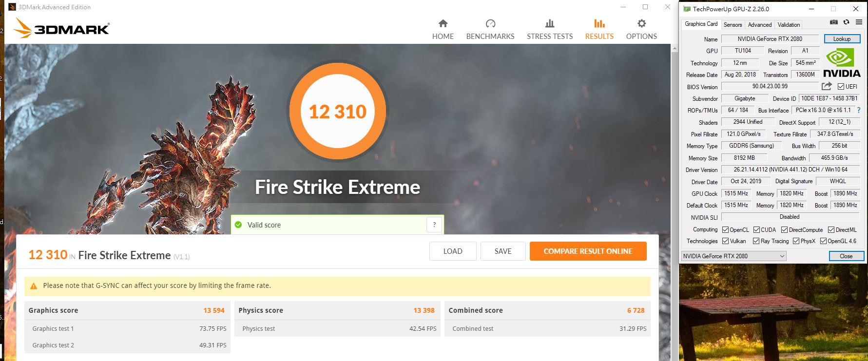Click Graphics test 2 row 49.31 FPS

pos(128,345)
